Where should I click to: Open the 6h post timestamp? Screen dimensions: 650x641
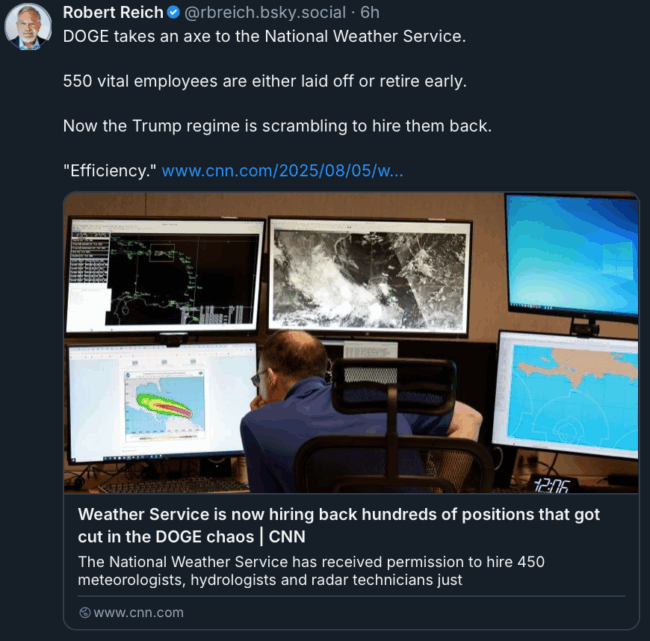(x=370, y=13)
